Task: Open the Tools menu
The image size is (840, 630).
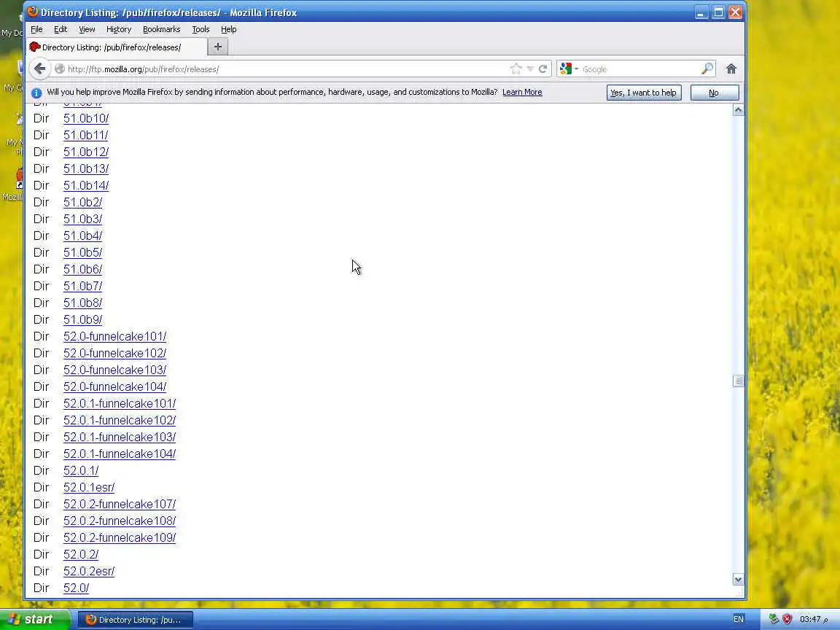Action: pos(201,29)
